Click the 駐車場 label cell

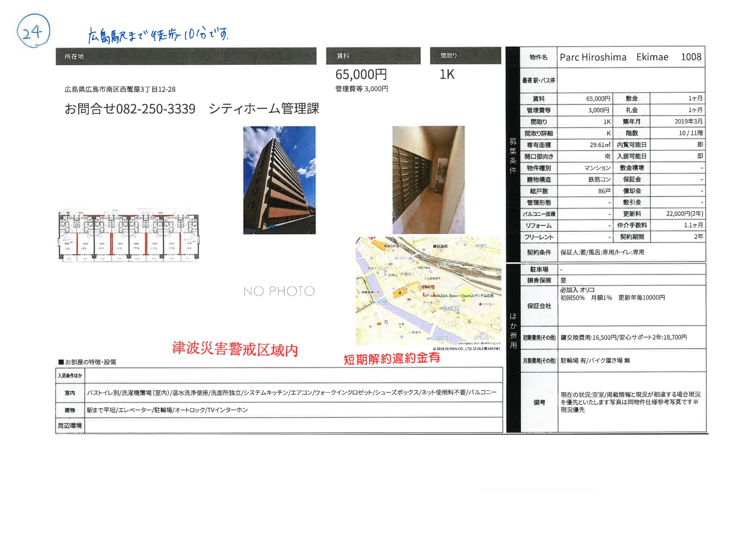[x=539, y=270]
